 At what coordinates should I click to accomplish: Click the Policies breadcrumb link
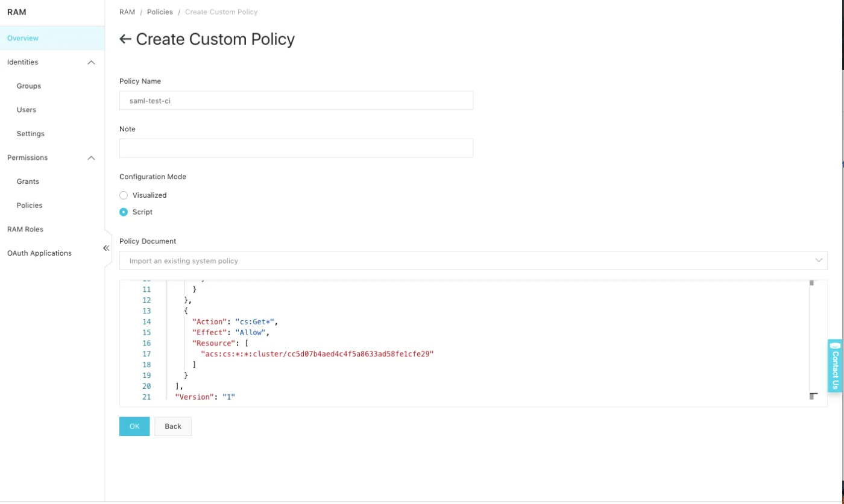click(160, 12)
